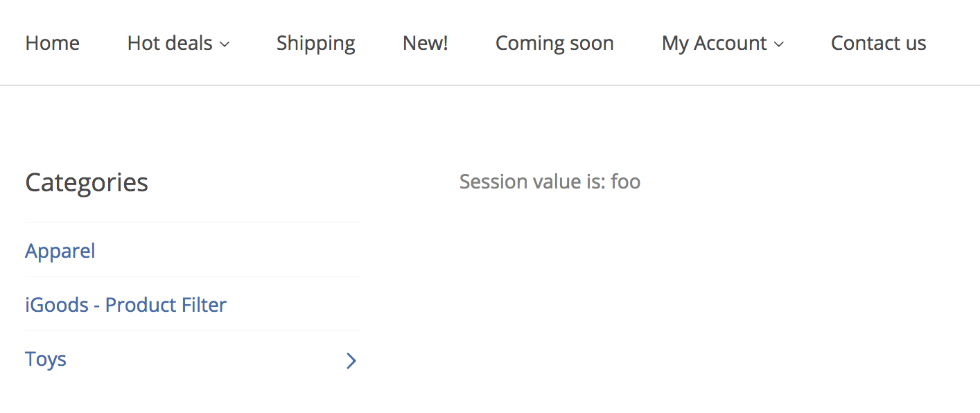Viewport: 980px width, 413px height.
Task: Click the chevron icon next to My Account
Action: tap(779, 44)
